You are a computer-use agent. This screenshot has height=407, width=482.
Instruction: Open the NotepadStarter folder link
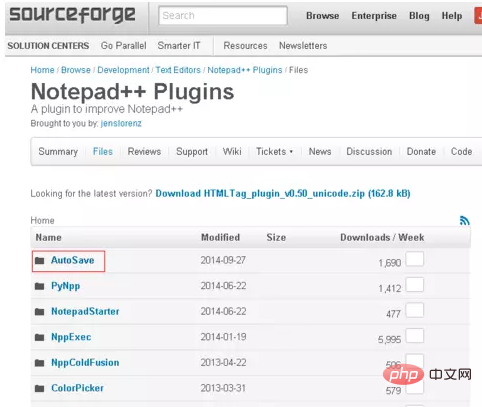click(85, 312)
